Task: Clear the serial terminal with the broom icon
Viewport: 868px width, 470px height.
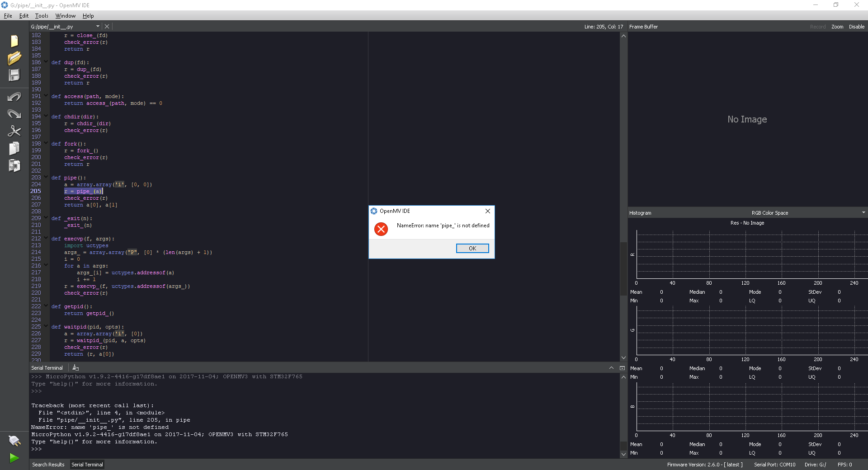Action: (75, 368)
